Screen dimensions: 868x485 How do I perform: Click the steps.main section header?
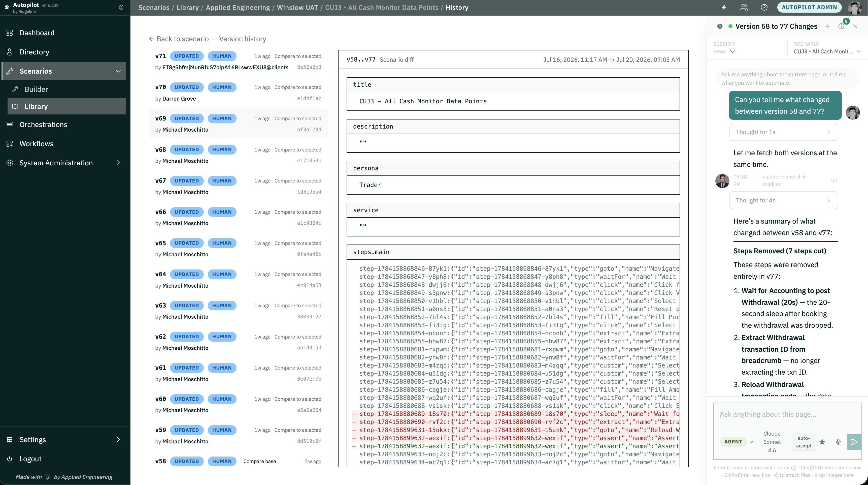(513, 252)
